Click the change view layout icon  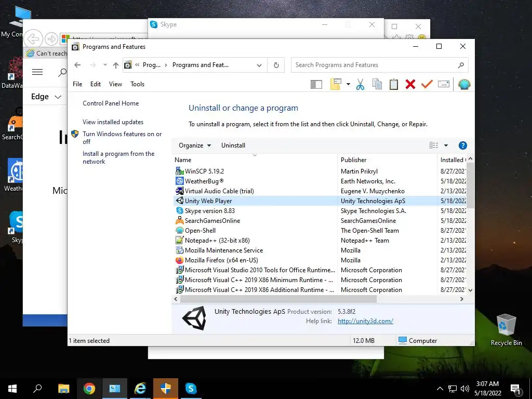pos(434,145)
